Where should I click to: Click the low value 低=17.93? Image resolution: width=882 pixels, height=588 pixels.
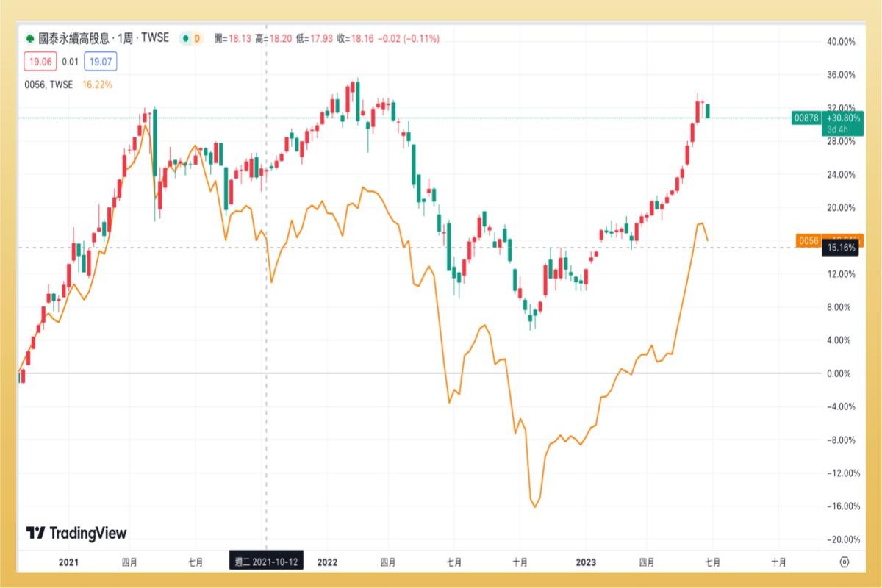(314, 38)
